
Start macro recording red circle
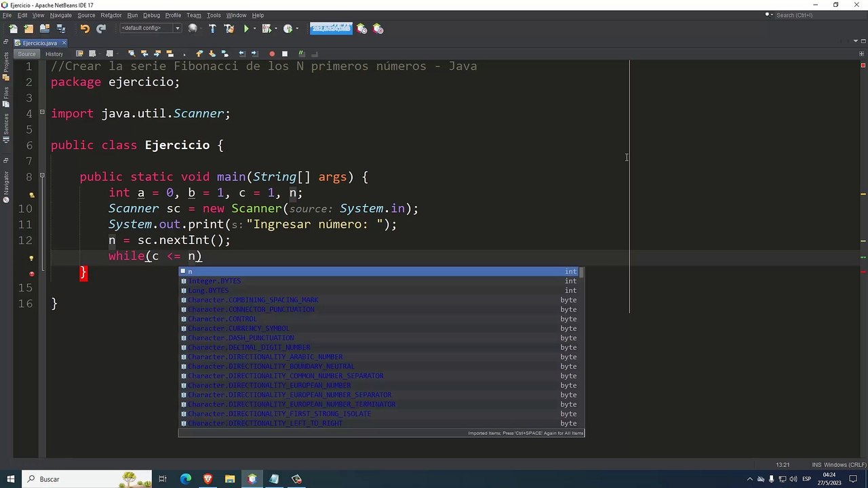[272, 54]
